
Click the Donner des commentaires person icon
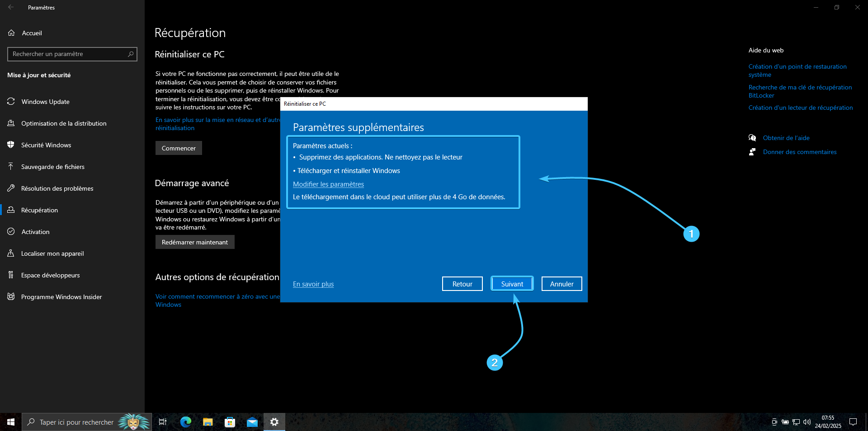pyautogui.click(x=752, y=152)
